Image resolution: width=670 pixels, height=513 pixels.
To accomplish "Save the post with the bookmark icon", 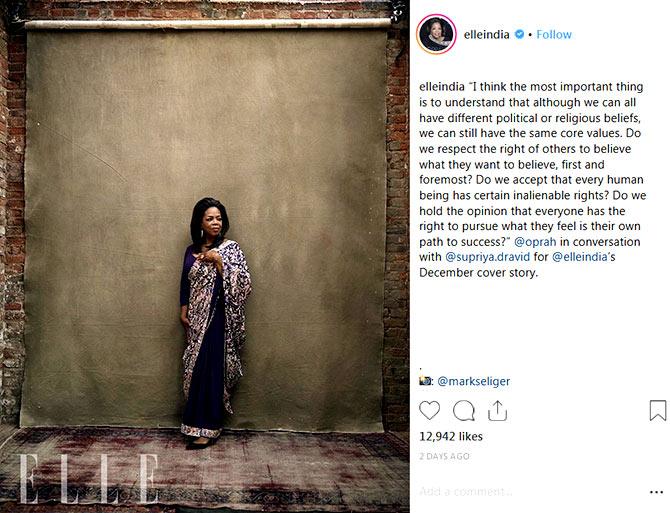I will click(x=658, y=410).
